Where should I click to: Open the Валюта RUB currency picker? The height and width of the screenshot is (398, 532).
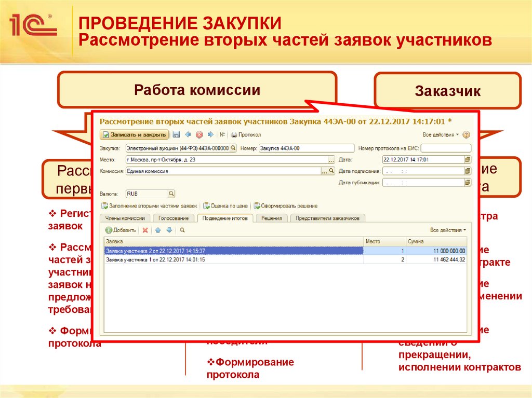pos(171,195)
